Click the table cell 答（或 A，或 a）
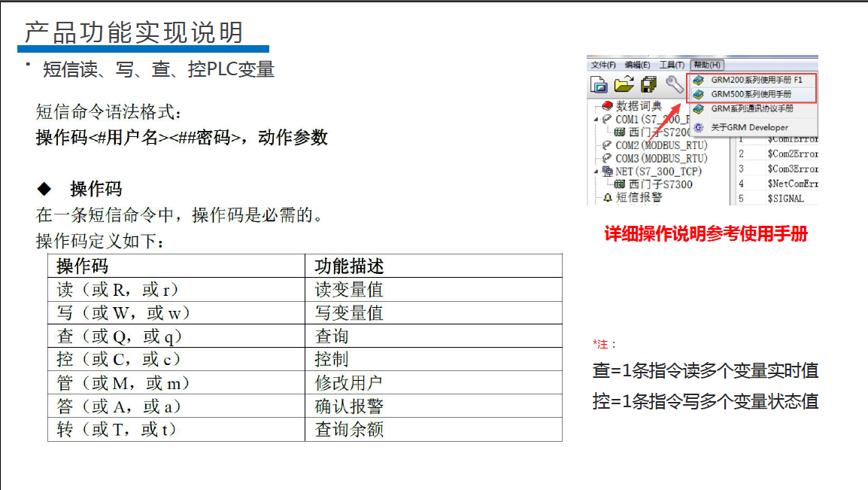 [x=176, y=406]
